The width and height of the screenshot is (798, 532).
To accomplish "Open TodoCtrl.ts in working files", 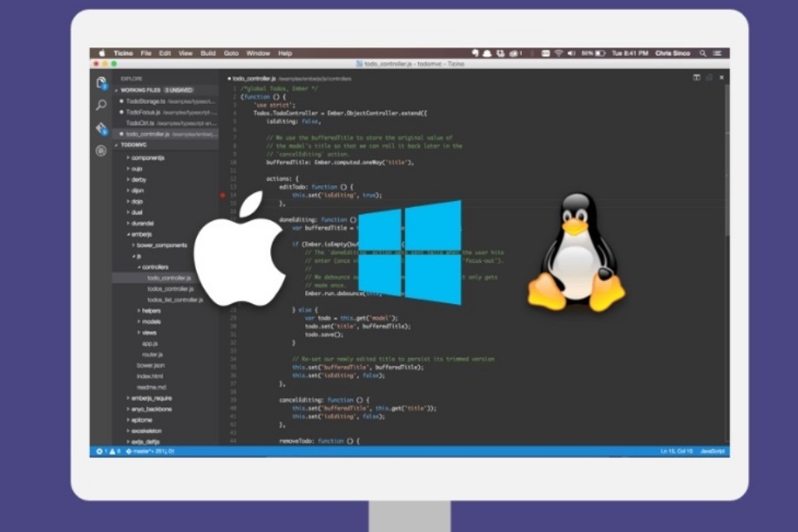I will pyautogui.click(x=165, y=123).
